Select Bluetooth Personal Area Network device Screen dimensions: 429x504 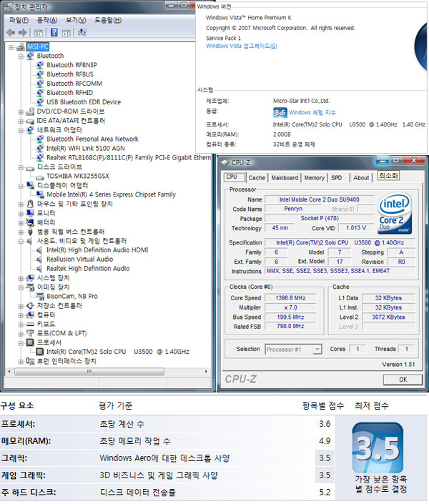(x=92, y=139)
